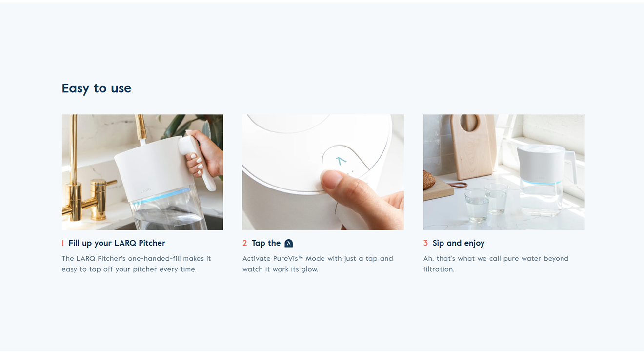Click the one-handed-fill description text

point(137,264)
